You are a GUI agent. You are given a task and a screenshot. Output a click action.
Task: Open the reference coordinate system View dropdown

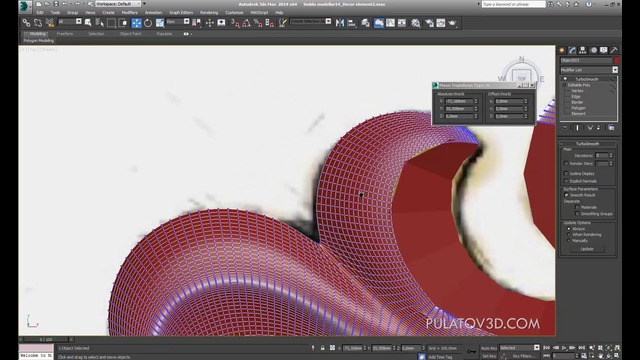pos(178,22)
